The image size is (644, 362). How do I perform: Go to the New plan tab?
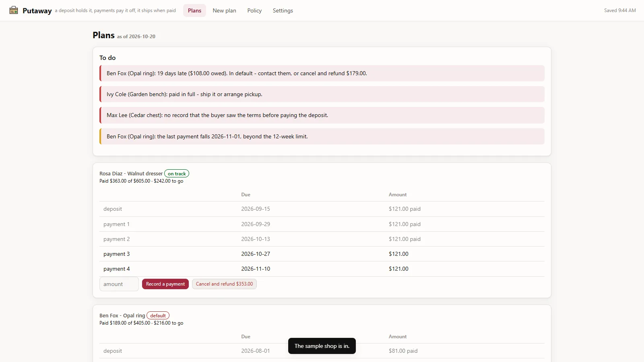click(x=224, y=10)
